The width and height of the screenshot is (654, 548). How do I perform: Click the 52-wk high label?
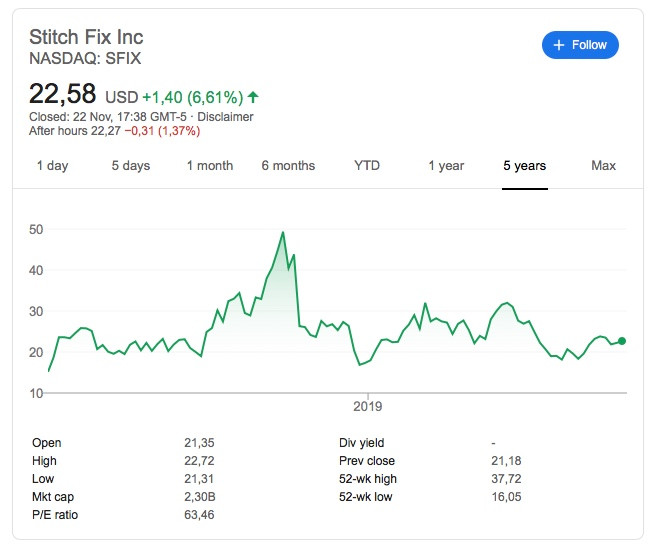(x=368, y=479)
